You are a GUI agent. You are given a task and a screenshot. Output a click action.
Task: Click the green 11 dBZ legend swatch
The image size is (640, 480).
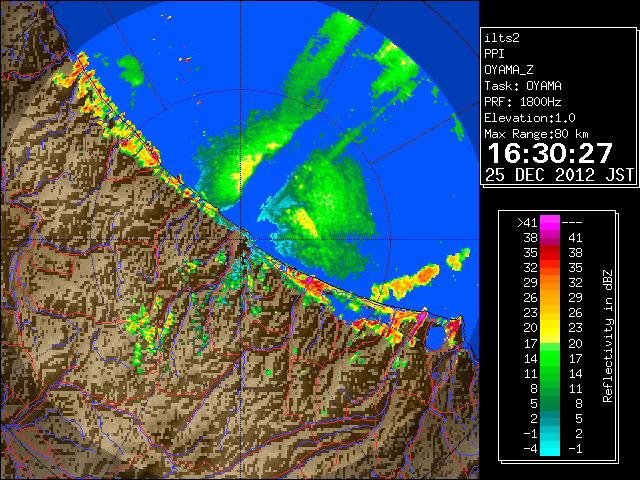(x=550, y=373)
